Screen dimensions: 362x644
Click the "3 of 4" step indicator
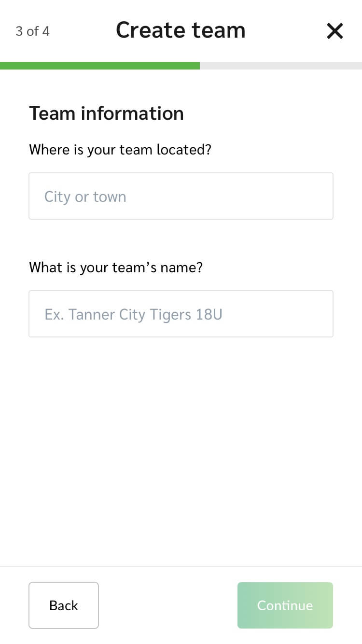click(x=32, y=31)
